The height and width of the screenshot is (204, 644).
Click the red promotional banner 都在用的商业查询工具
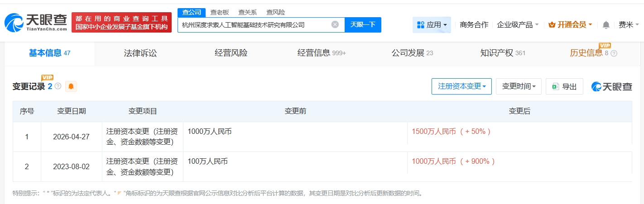[x=122, y=22]
